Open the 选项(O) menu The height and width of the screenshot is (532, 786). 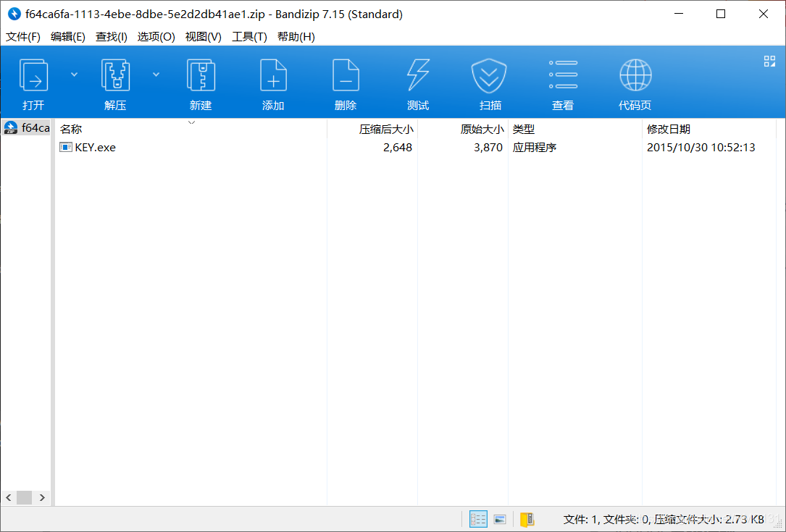156,37
